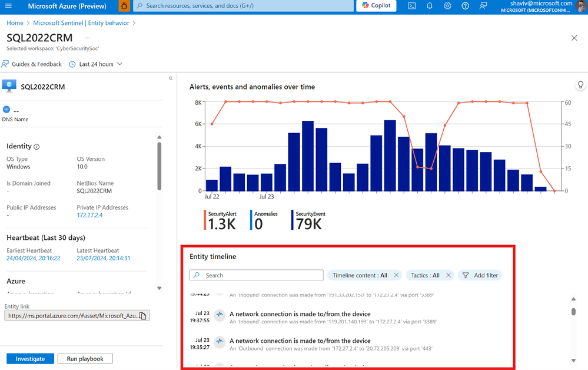The width and height of the screenshot is (588, 370).
Task: Open private IP address 172.27.2.4
Action: click(x=89, y=216)
